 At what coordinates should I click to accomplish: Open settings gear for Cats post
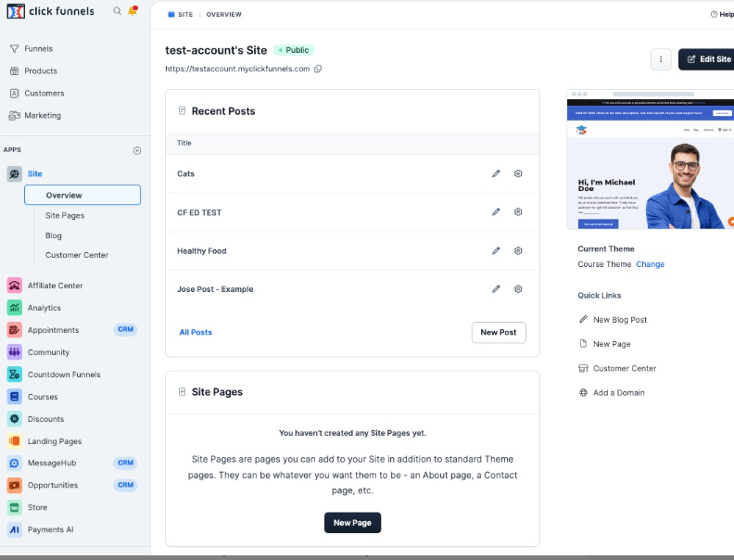point(518,173)
